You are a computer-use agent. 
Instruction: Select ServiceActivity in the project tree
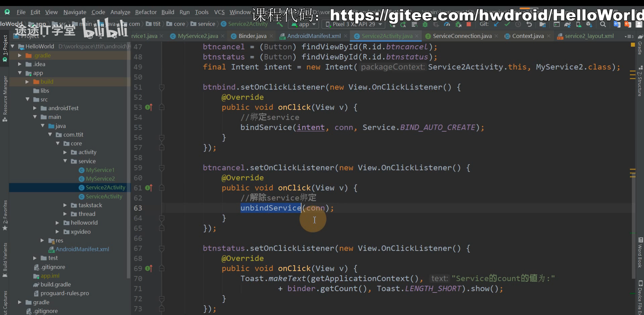tap(104, 196)
